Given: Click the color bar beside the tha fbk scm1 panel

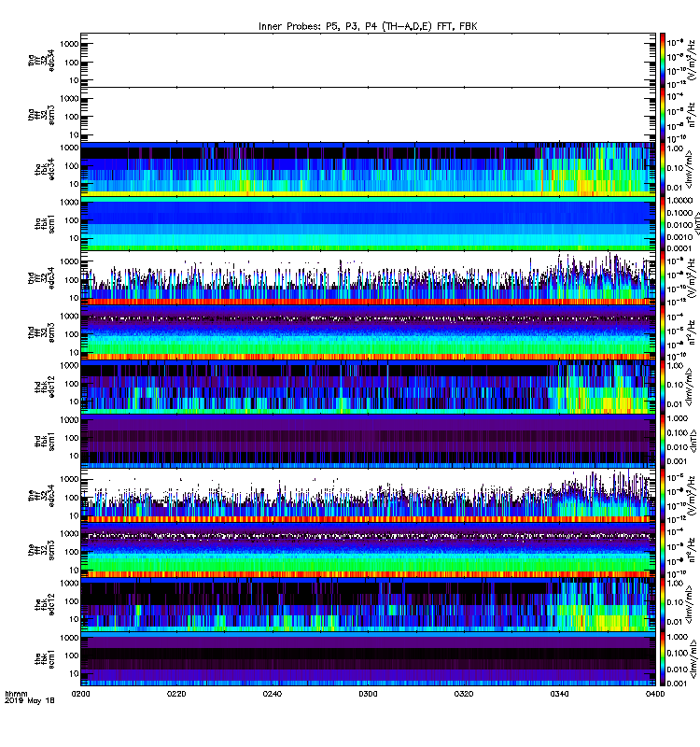Looking at the screenshot, I should coord(663,224).
